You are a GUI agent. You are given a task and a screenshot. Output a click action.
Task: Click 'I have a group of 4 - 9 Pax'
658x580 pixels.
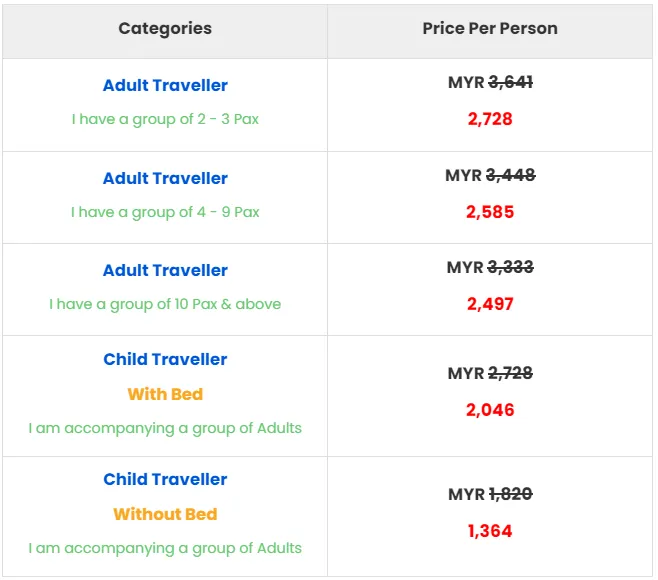coord(165,212)
